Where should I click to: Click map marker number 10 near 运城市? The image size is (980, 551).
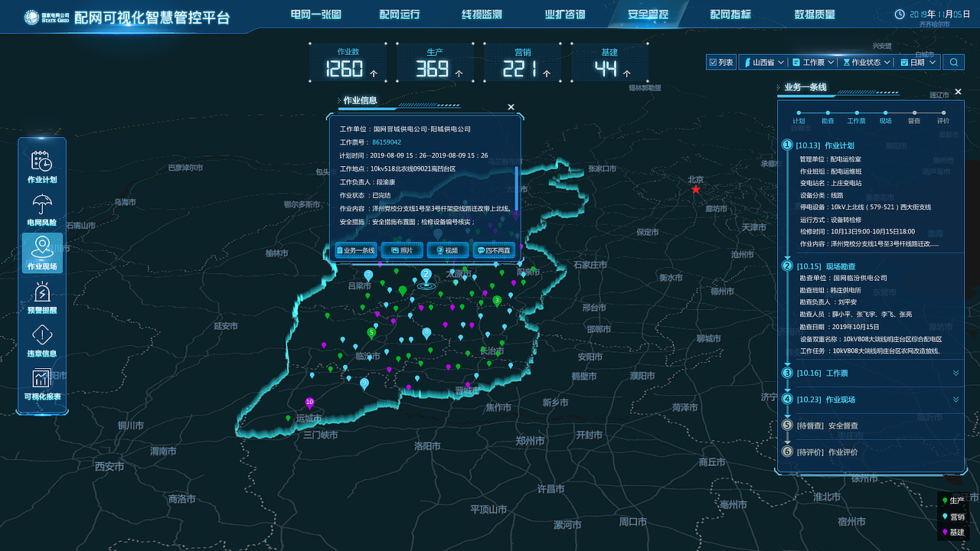pyautogui.click(x=310, y=403)
